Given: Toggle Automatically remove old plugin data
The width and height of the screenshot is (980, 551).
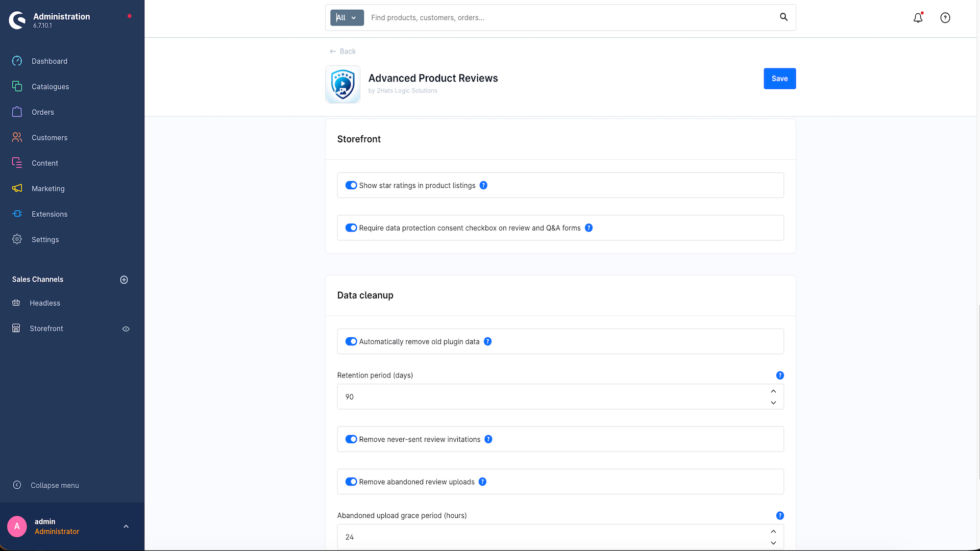Looking at the screenshot, I should [351, 341].
